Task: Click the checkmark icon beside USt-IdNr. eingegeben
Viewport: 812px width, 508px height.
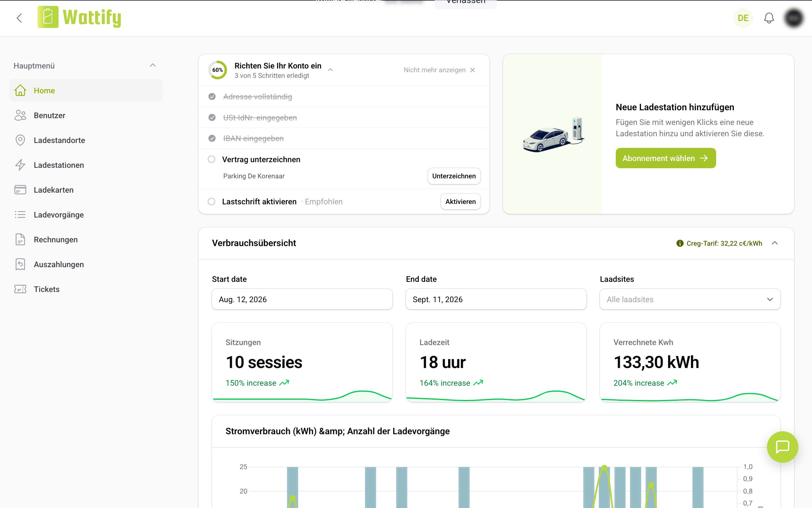Action: point(212,117)
